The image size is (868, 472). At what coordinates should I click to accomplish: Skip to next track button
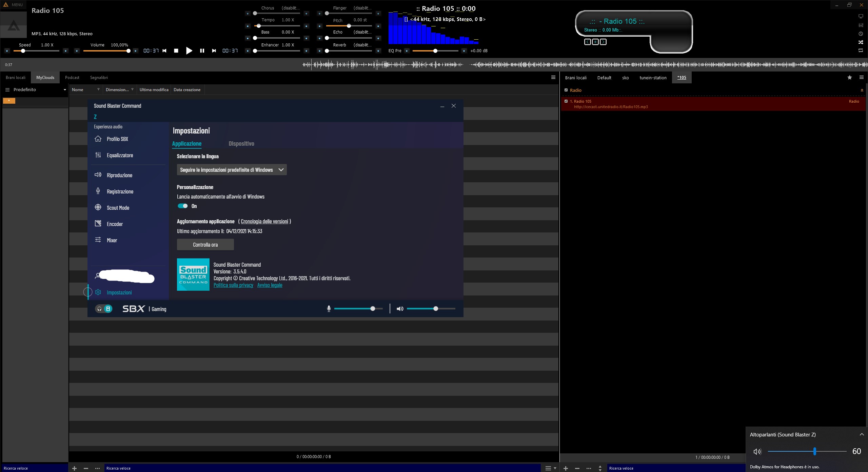pos(214,51)
